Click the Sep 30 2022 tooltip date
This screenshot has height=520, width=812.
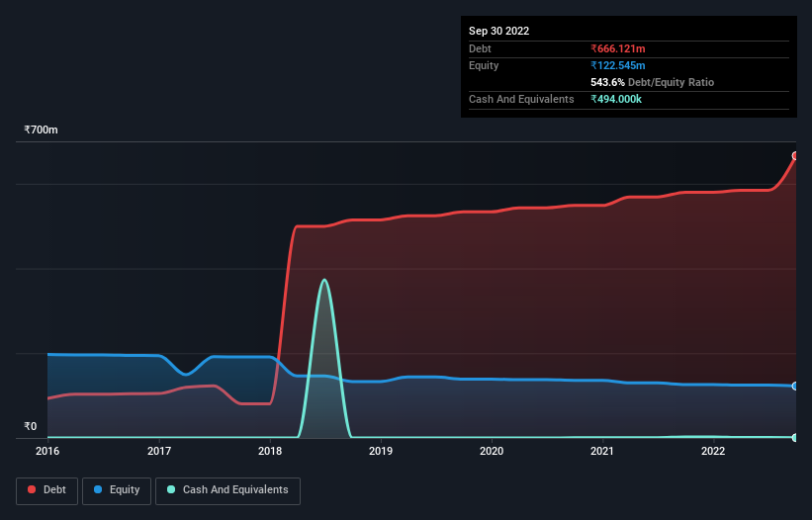pyautogui.click(x=498, y=31)
